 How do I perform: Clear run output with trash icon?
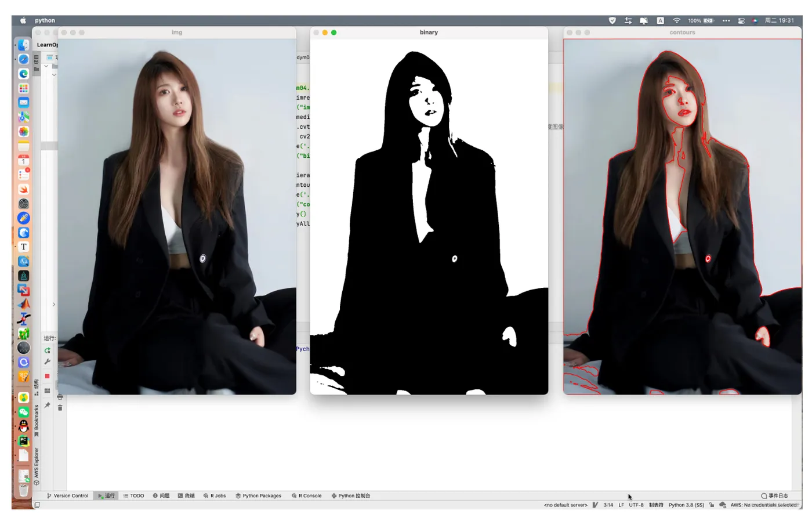pyautogui.click(x=60, y=408)
